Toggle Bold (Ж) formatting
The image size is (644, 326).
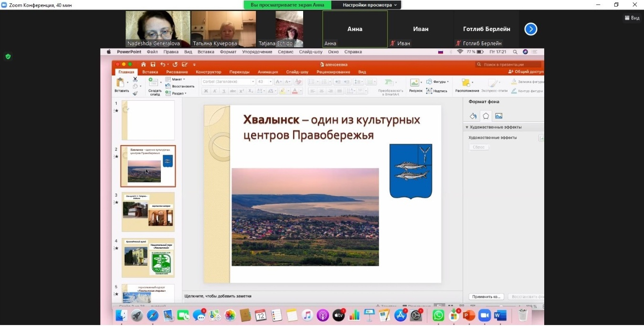(x=207, y=91)
